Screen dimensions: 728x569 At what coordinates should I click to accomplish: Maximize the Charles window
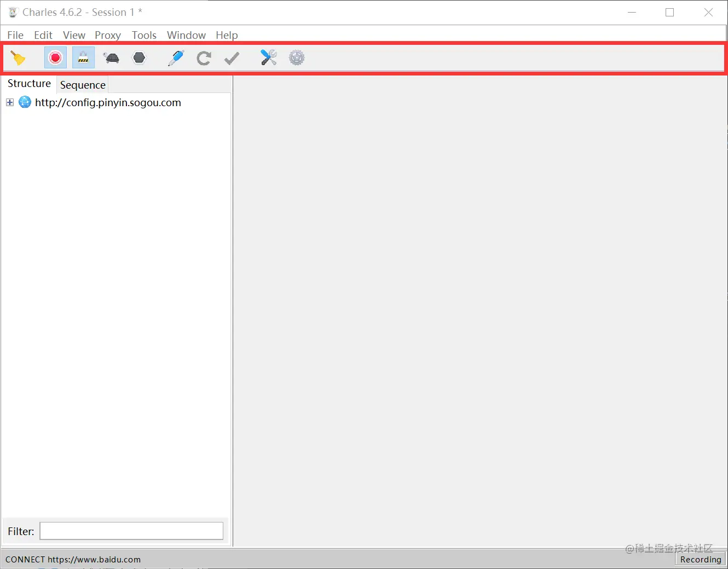669,12
